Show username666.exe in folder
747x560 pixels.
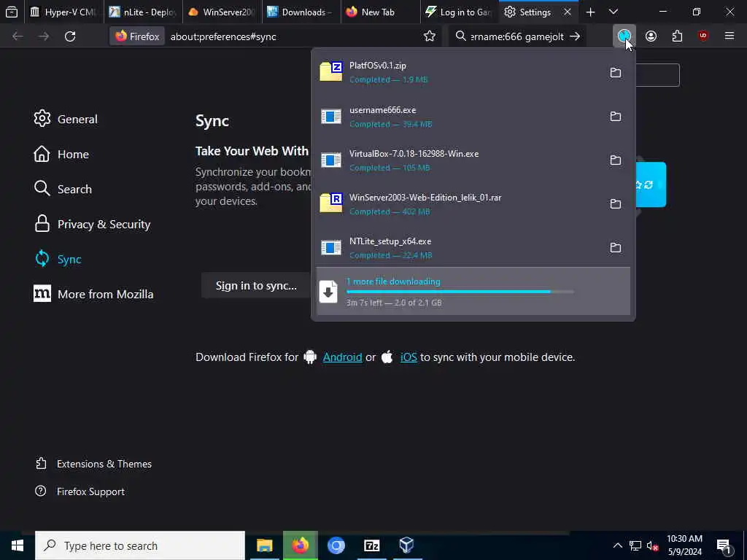pos(616,116)
